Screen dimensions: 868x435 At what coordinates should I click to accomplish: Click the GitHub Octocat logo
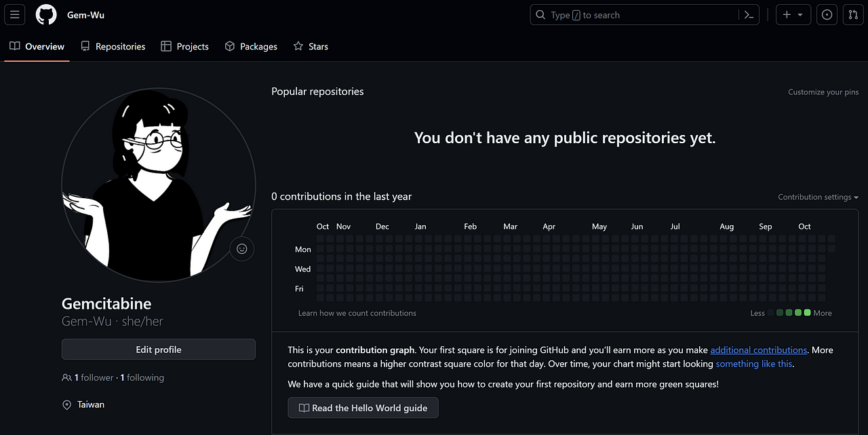[46, 14]
